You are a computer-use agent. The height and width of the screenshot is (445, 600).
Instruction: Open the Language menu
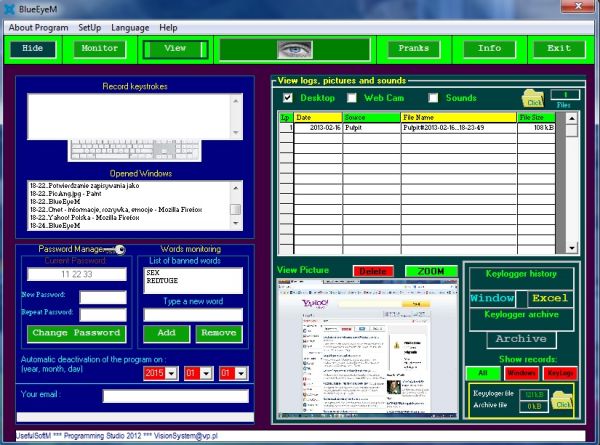(x=130, y=28)
